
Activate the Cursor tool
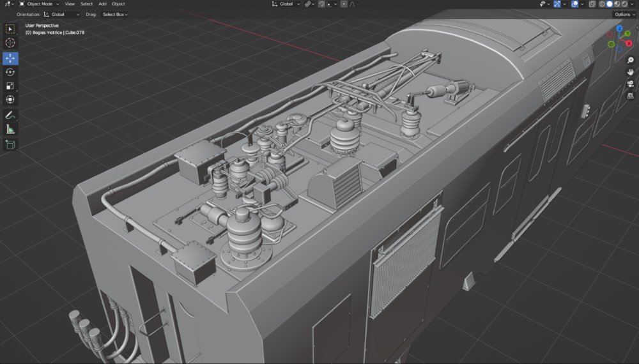[x=10, y=42]
